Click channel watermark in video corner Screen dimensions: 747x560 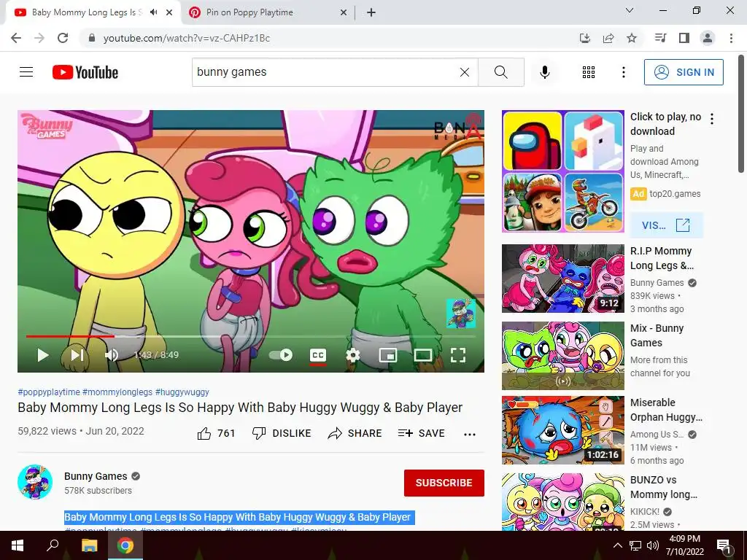461,314
